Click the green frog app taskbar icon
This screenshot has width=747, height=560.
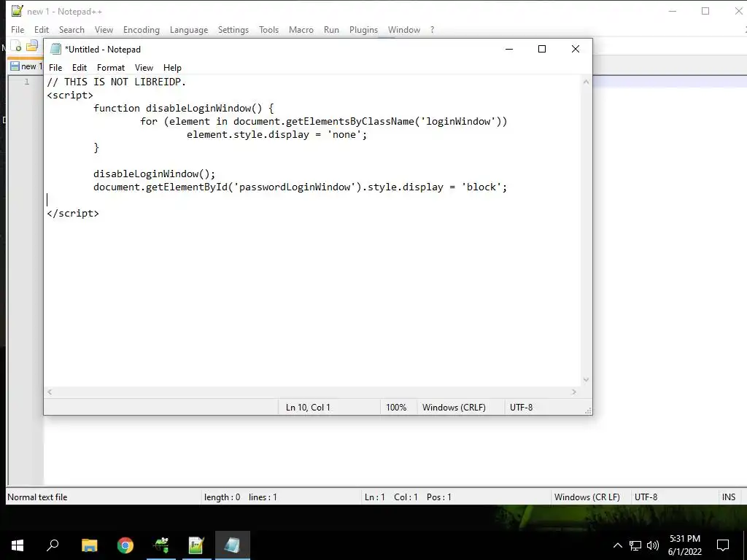(x=161, y=545)
